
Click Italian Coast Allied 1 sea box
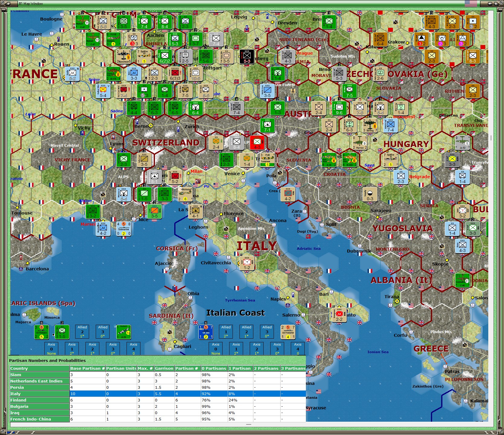click(226, 332)
